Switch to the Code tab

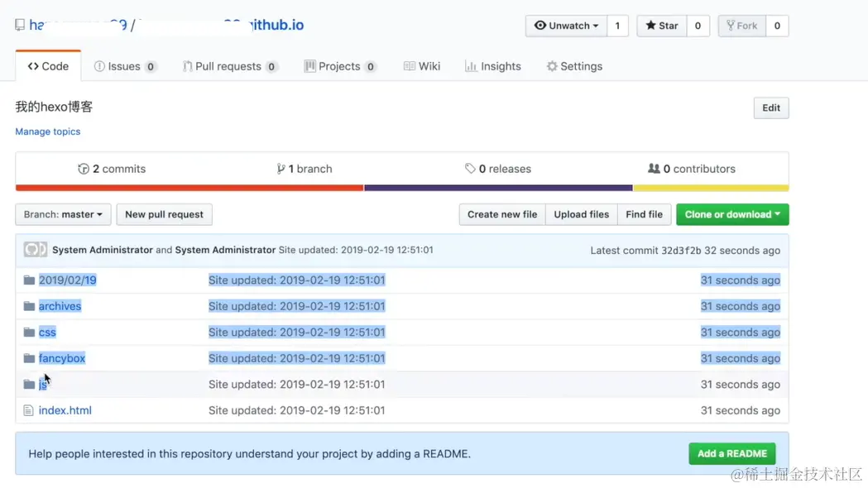coord(48,66)
